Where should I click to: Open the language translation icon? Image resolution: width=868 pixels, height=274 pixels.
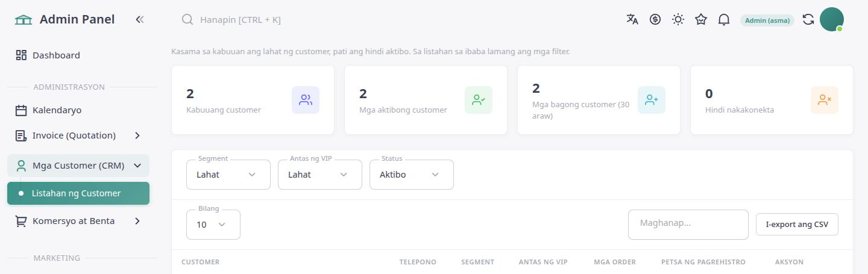(x=632, y=19)
